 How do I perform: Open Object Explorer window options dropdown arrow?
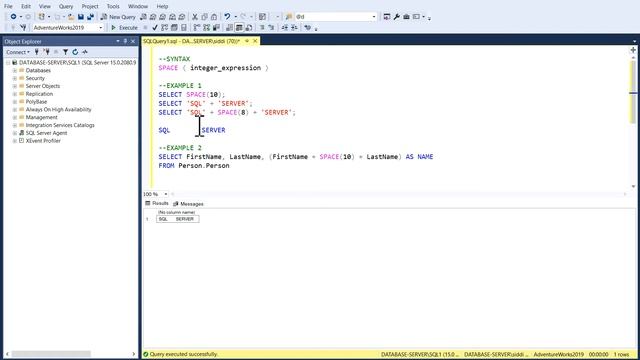[x=118, y=41]
